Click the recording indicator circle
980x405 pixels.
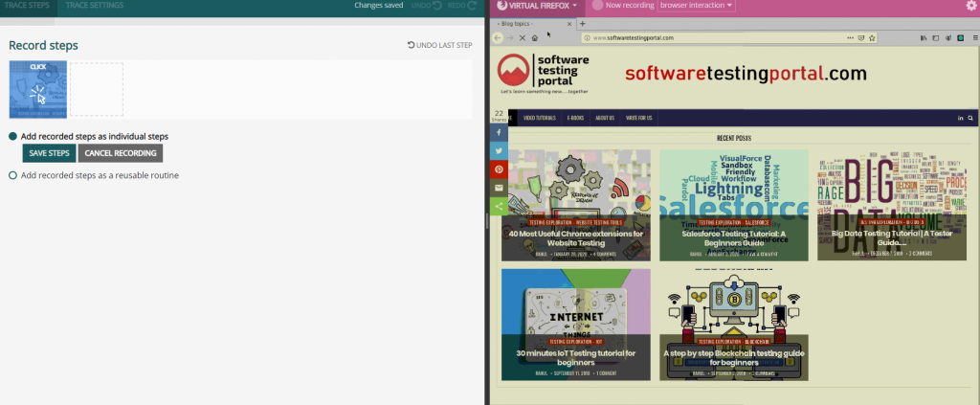597,6
